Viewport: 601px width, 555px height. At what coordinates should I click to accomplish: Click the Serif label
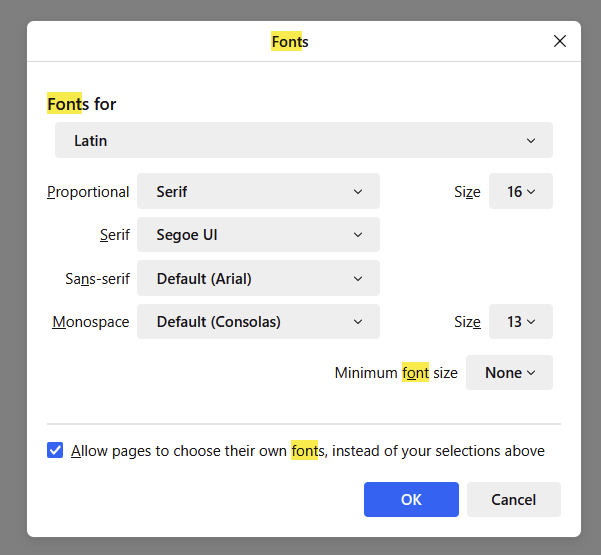[114, 235]
